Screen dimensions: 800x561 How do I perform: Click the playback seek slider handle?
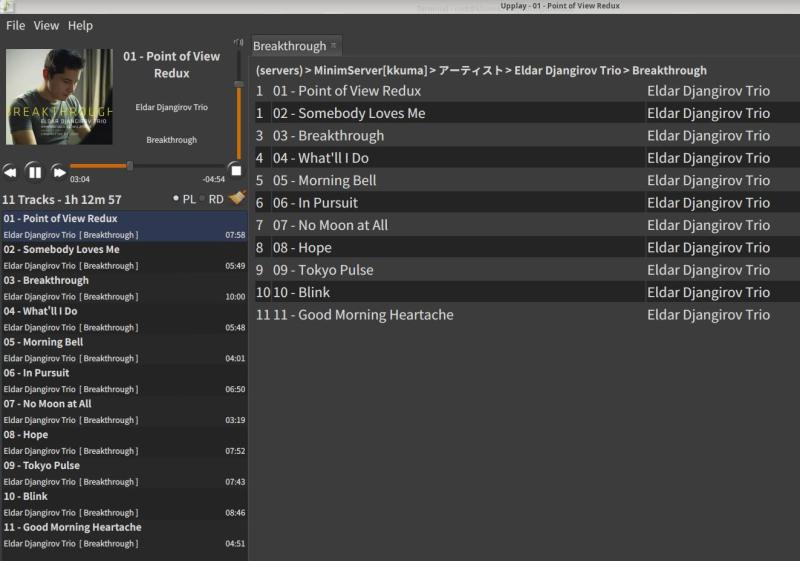[129, 166]
